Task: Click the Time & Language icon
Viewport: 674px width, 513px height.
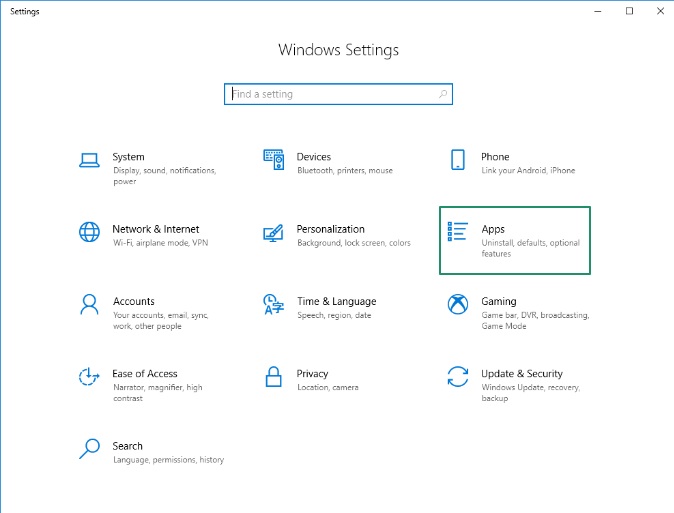Action: (x=274, y=304)
